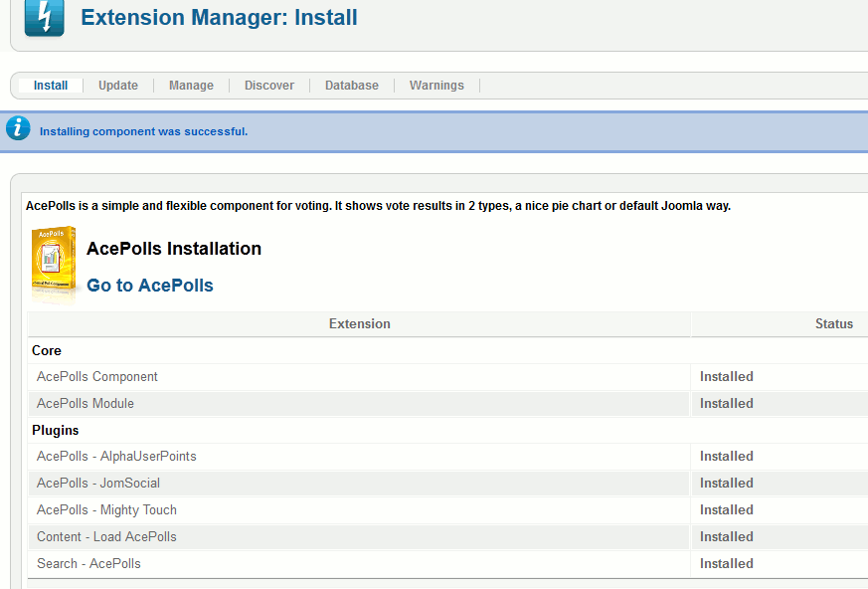The image size is (868, 589).
Task: Go to the Discover tab
Action: [269, 86]
